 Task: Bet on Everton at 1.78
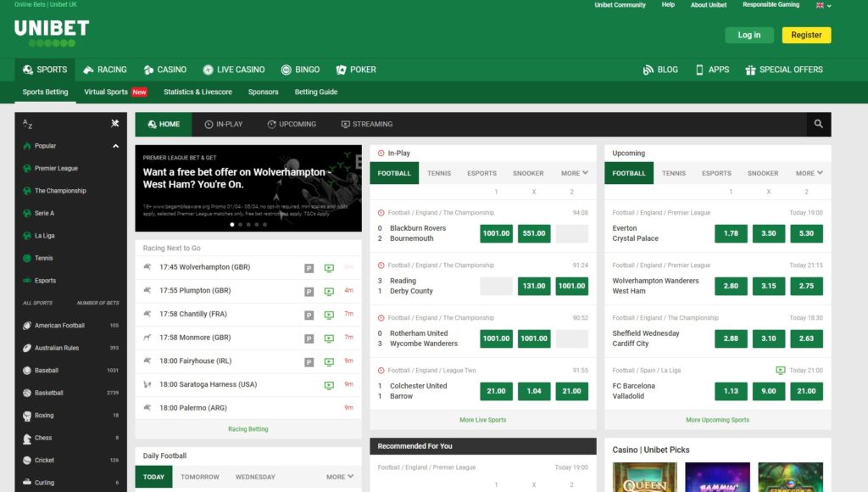(731, 233)
